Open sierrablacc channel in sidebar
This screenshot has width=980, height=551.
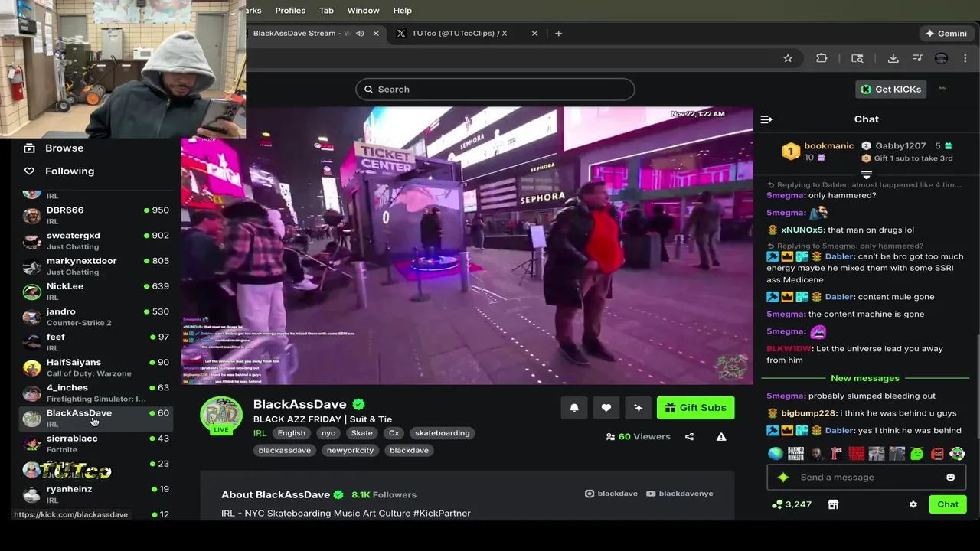pos(96,443)
